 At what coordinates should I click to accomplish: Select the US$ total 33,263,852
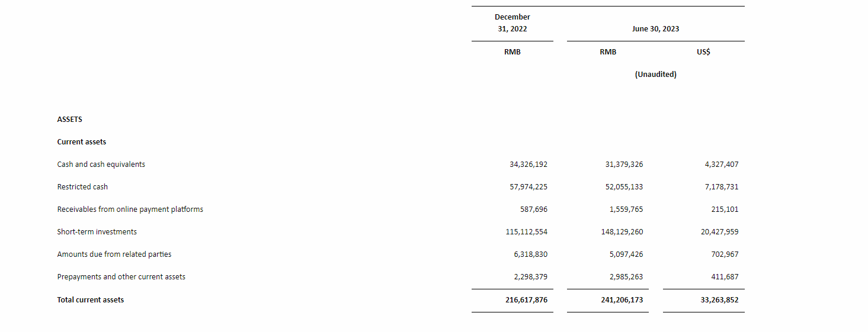point(719,300)
